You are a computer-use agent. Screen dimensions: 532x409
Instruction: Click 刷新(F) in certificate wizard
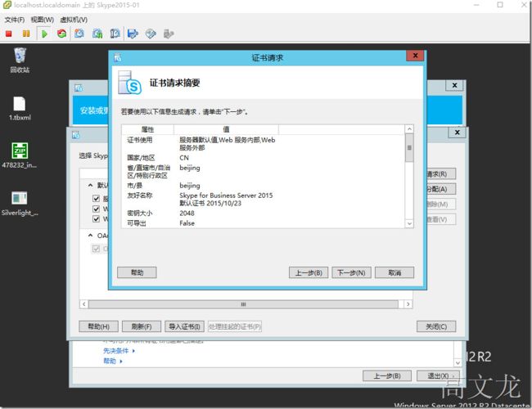click(x=142, y=326)
